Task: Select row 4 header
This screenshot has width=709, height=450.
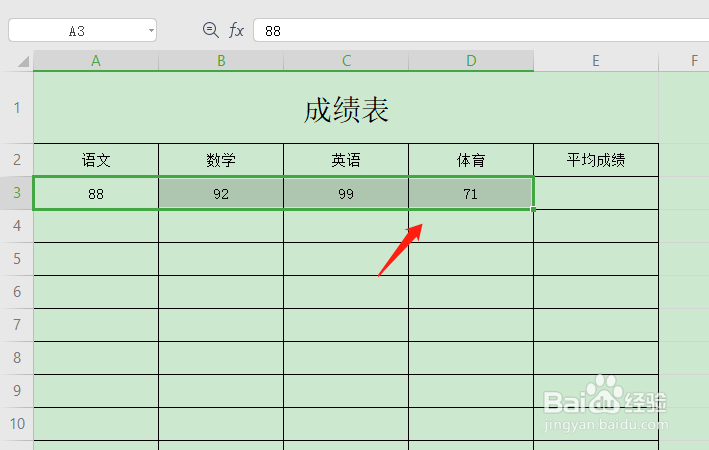Action: (x=17, y=226)
